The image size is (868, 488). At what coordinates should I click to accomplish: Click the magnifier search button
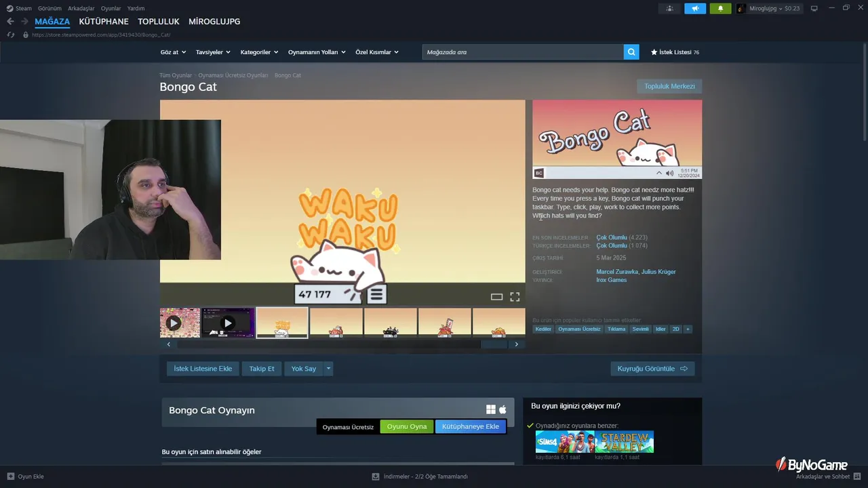click(631, 52)
